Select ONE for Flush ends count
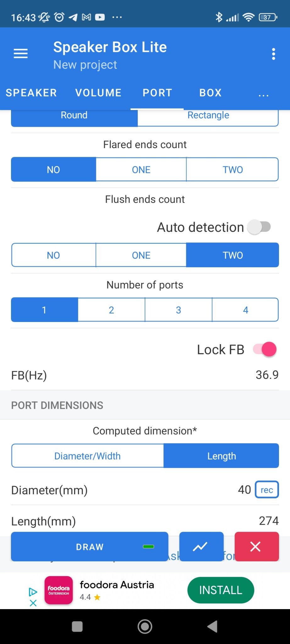 (141, 255)
